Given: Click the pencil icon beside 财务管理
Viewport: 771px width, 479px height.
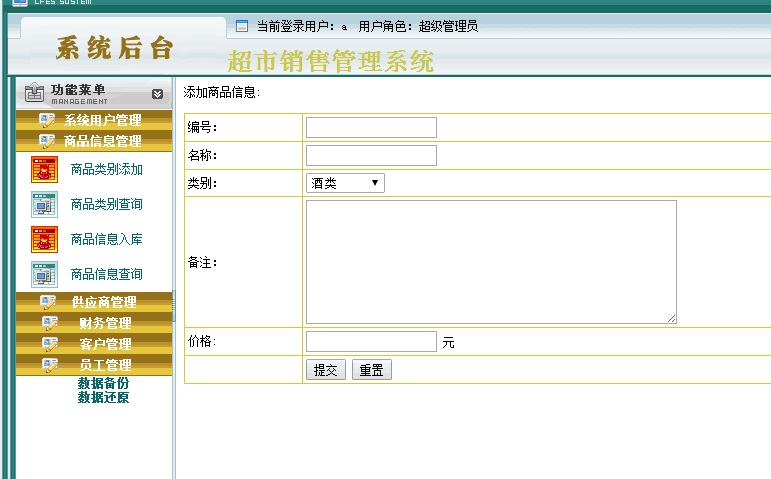Looking at the screenshot, I should click(x=50, y=323).
